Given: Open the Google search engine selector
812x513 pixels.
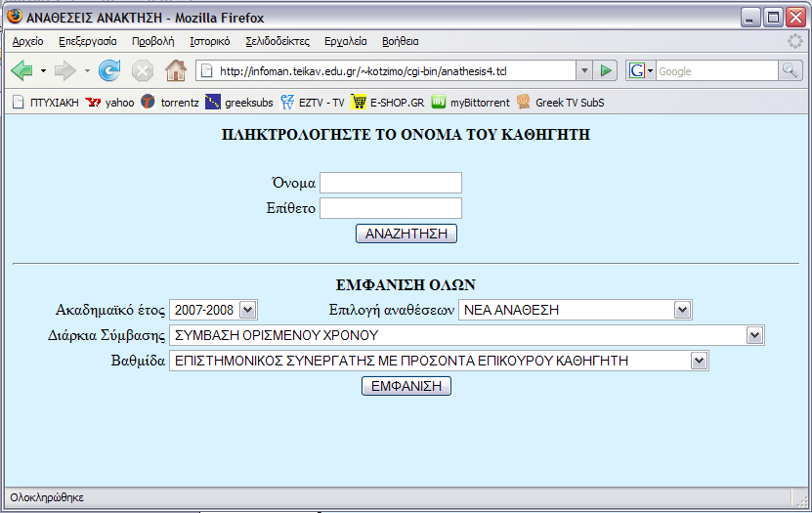Looking at the screenshot, I should point(641,71).
